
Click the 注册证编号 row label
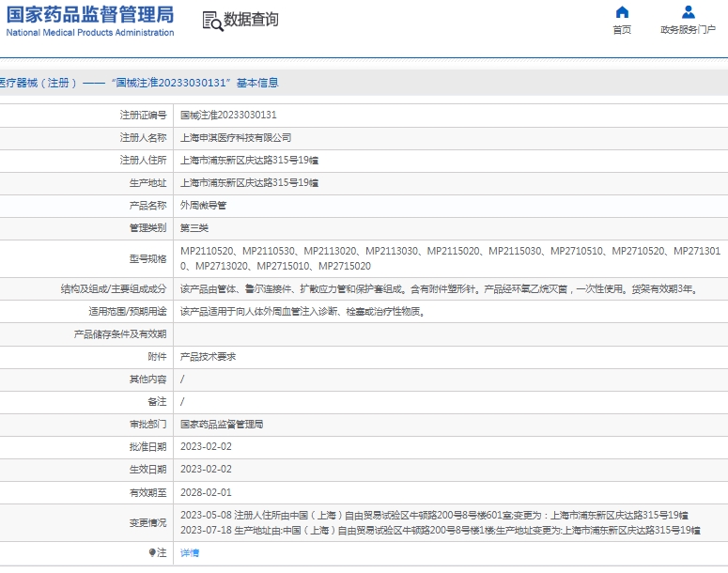tap(143, 115)
